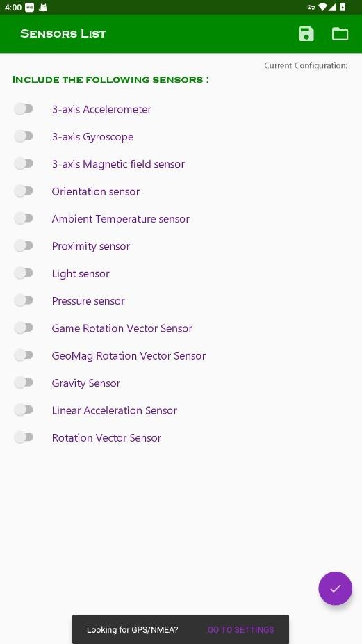Tap the VPN key status icon
This screenshot has width=362, height=644.
point(311,7)
